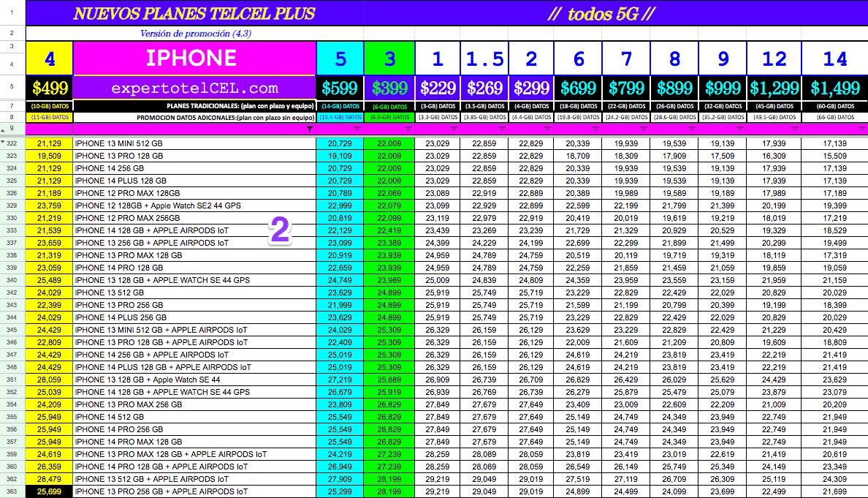Click the 'PROMOCION DATOS ADICONALES' label cell

click(194, 118)
